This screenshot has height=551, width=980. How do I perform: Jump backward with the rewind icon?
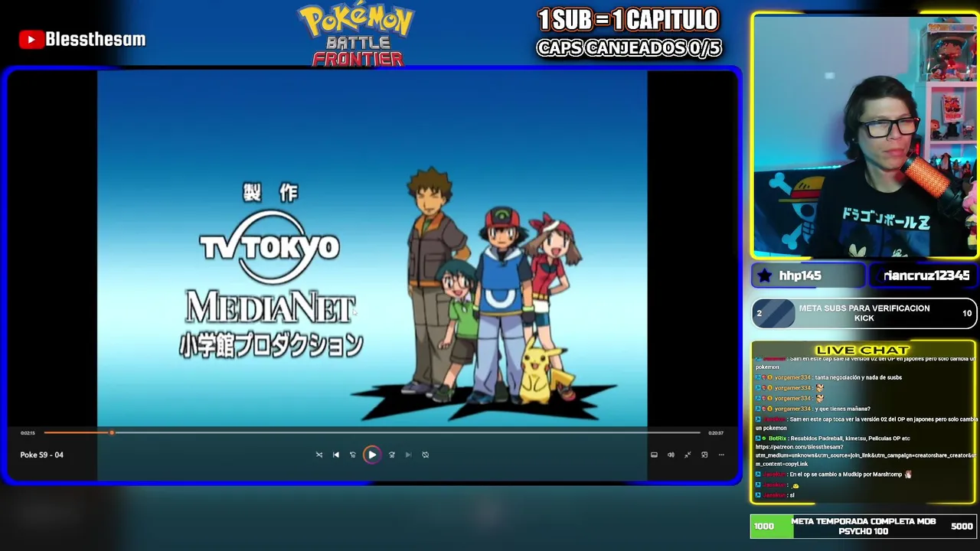[x=353, y=455]
